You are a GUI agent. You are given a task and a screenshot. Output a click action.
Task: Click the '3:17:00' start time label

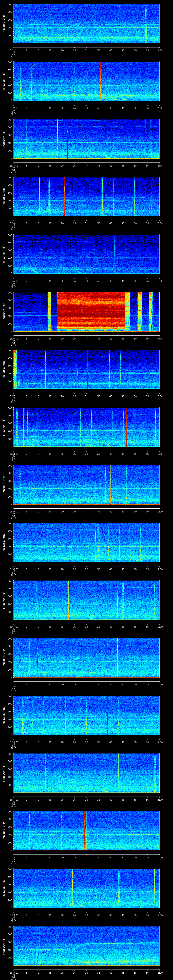click(x=14, y=972)
